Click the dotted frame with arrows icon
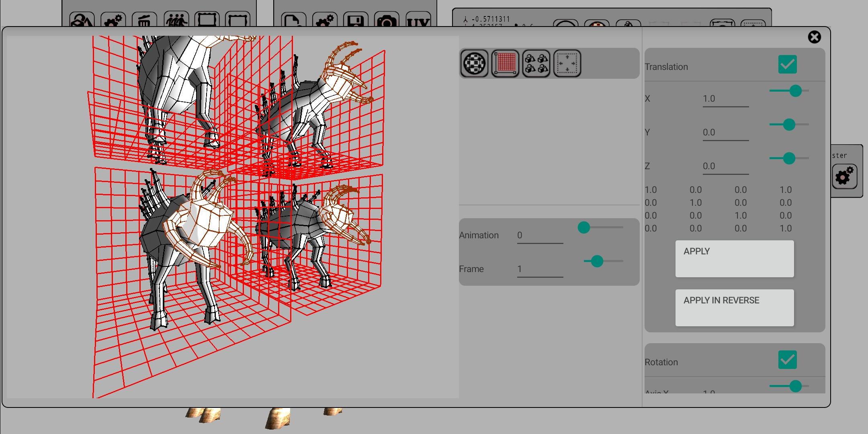Screen dimensions: 868x434 [x=567, y=63]
